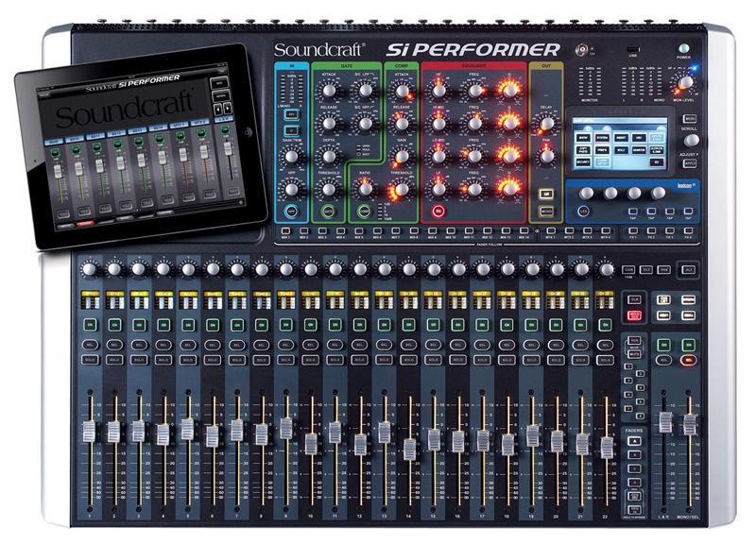Screen dimensions: 756x544
Task: Click the USB port on the console
Action: [x=633, y=50]
